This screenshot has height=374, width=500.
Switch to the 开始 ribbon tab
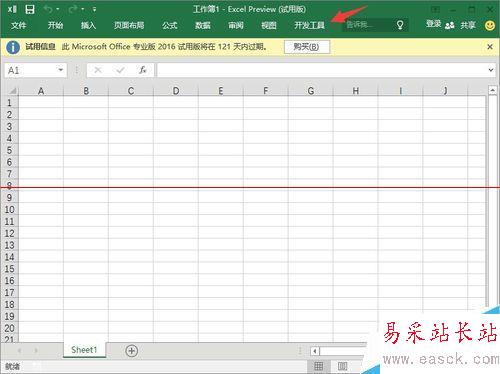point(55,25)
